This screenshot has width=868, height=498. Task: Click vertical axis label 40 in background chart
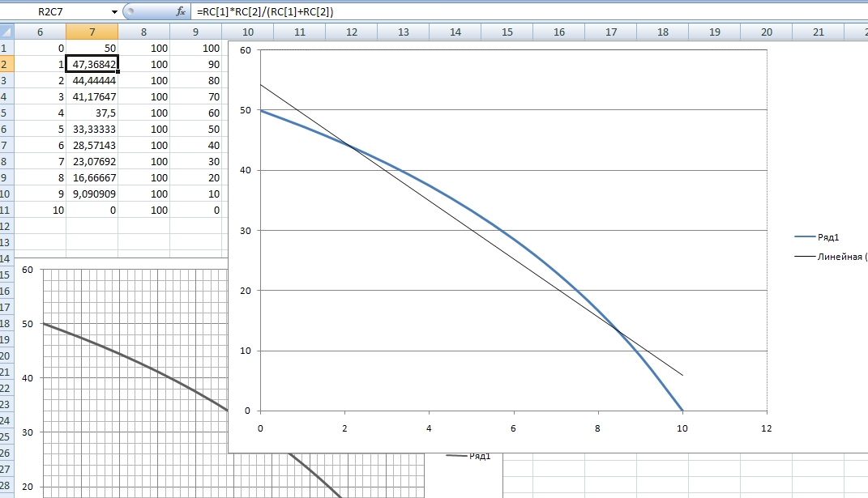(x=27, y=378)
